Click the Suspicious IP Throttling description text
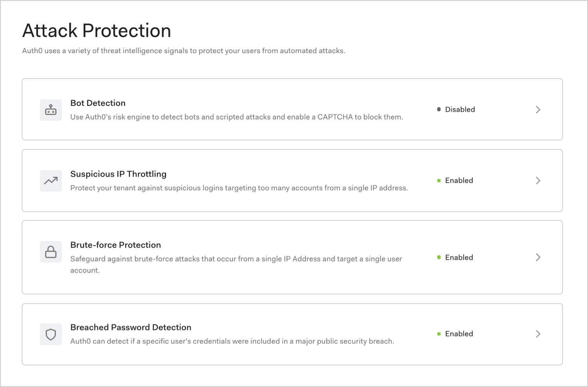Image resolution: width=588 pixels, height=387 pixels. tap(239, 188)
